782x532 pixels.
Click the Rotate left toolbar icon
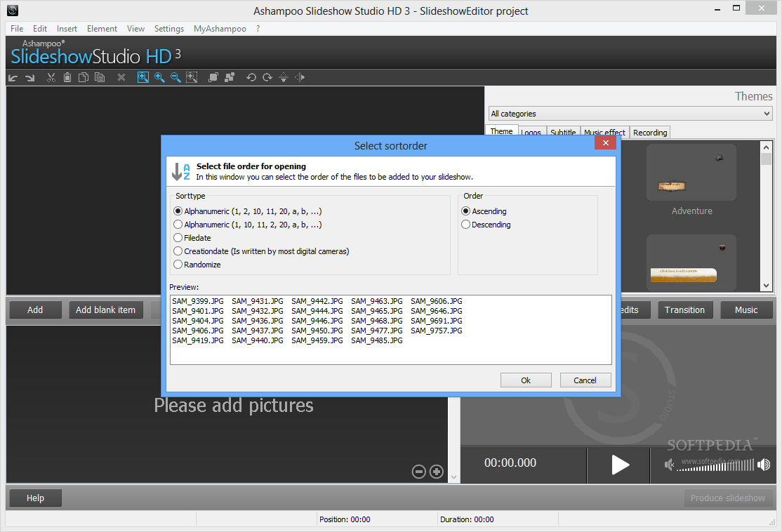click(x=251, y=77)
